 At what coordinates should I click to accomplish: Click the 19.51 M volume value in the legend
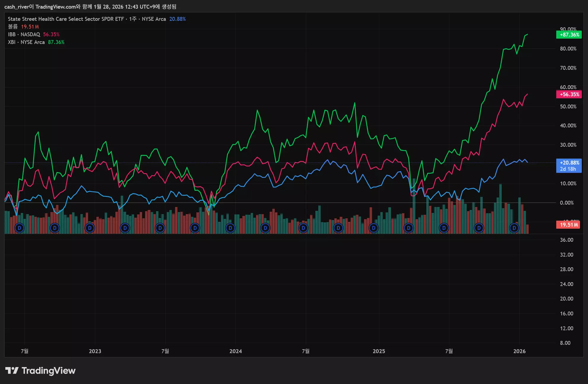[30, 27]
